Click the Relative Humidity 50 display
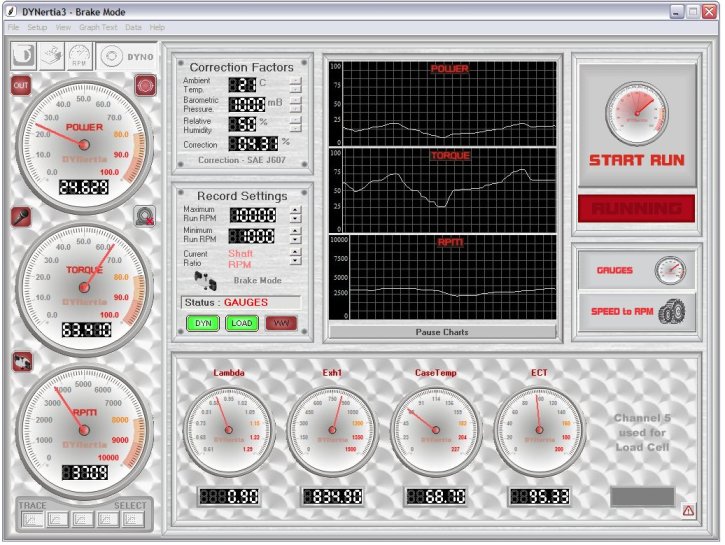Screen dimensions: 725x545 click(x=242, y=124)
